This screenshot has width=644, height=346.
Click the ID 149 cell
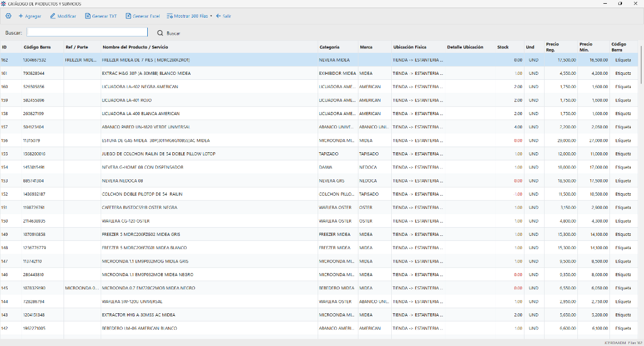tap(4, 234)
